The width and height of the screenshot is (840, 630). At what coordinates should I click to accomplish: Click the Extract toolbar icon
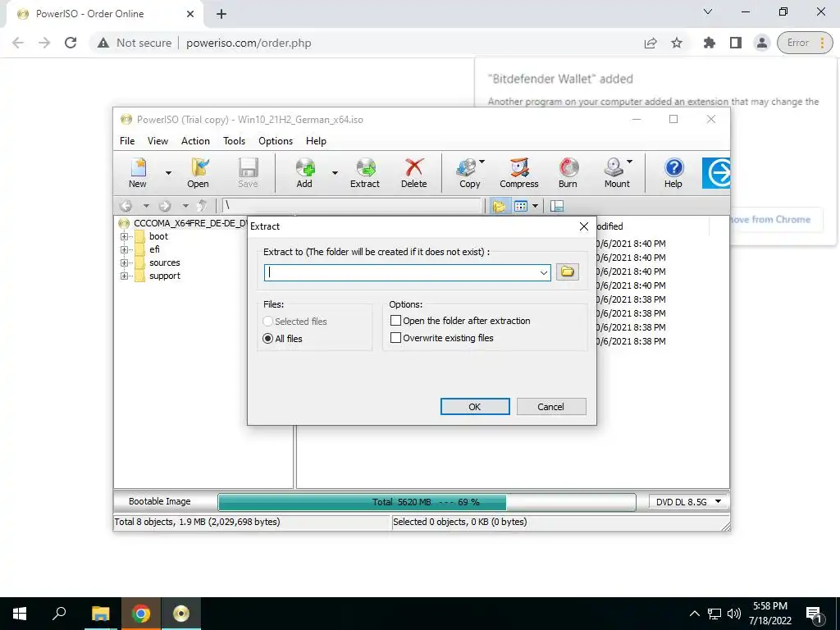point(365,172)
